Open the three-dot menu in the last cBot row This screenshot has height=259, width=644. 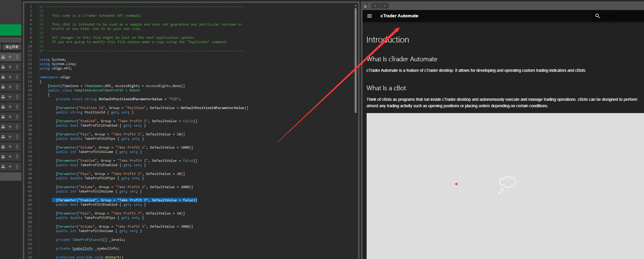click(17, 167)
